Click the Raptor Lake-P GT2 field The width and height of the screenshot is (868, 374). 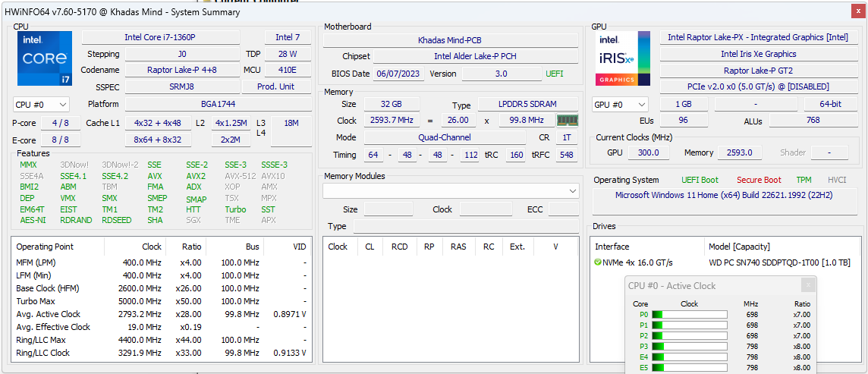click(758, 71)
